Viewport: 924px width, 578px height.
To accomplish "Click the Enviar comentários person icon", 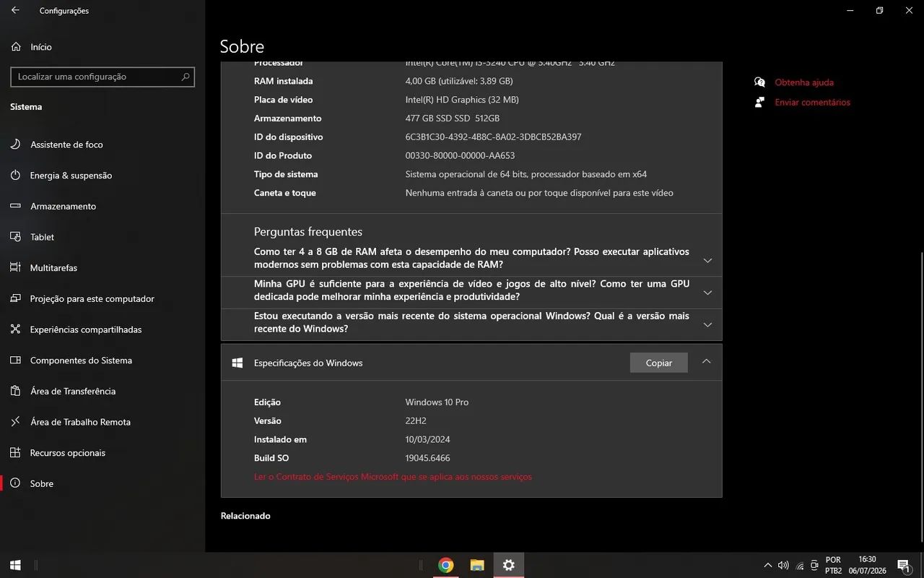I will tap(759, 103).
